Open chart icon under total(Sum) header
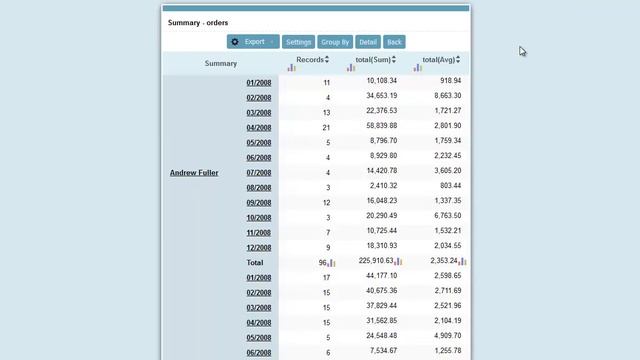The width and height of the screenshot is (640, 360). pos(351,68)
